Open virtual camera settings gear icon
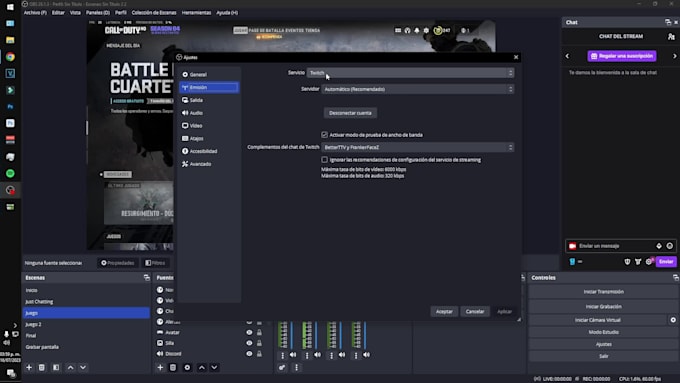Screen dimensions: 680x383 pos(673,320)
